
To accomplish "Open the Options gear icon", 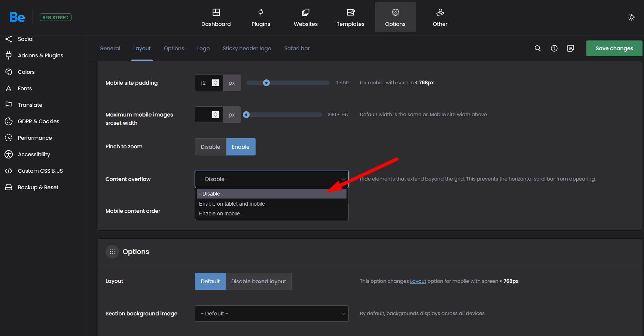I will coord(396,12).
